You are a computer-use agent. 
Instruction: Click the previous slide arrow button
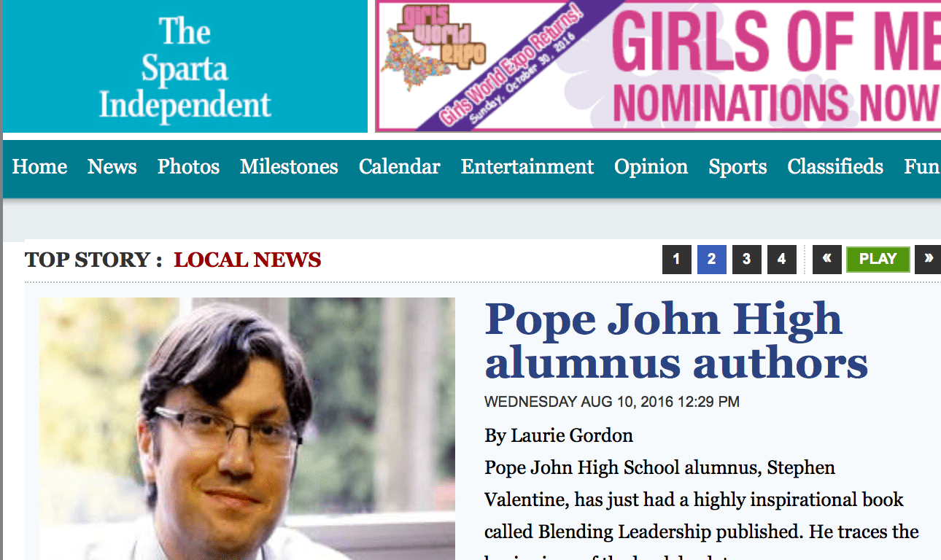[x=826, y=260]
